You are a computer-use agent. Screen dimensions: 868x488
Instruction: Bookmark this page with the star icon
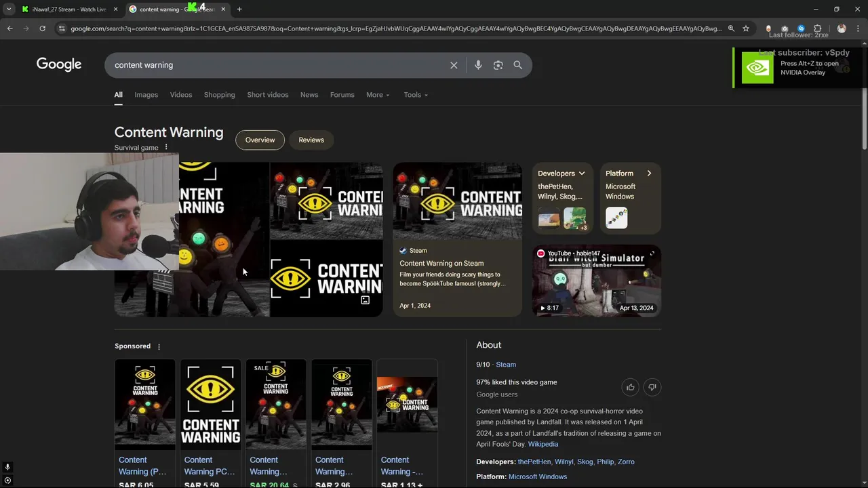pos(746,28)
